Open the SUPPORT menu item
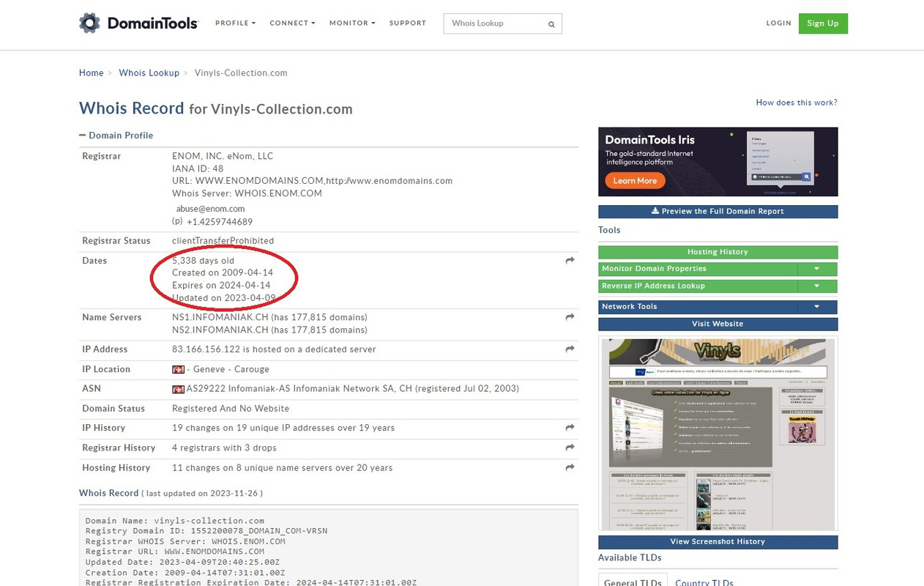This screenshot has width=924, height=586. pyautogui.click(x=408, y=23)
